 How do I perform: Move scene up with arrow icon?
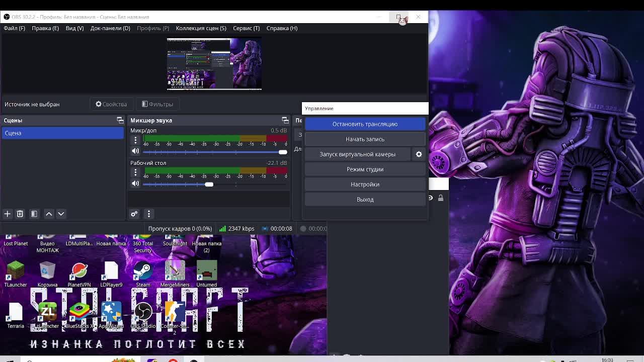(49, 214)
